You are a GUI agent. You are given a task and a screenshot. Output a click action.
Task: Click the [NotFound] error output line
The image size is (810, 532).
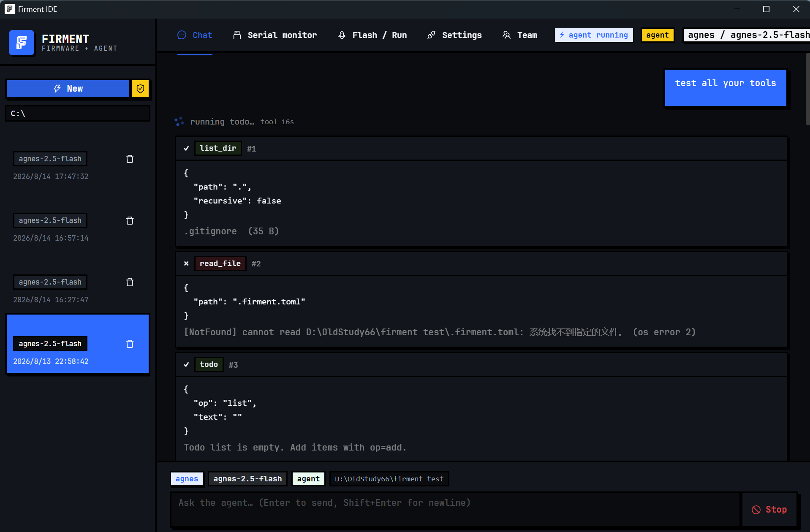coord(440,332)
